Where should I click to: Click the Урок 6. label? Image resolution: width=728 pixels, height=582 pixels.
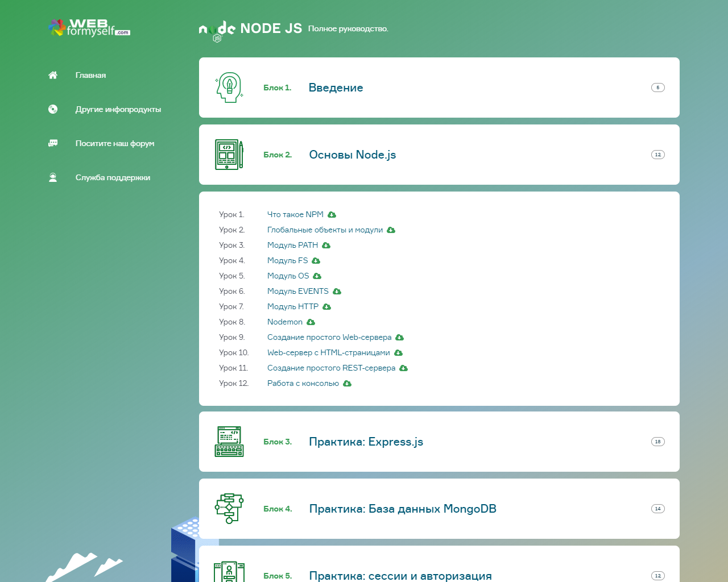pyautogui.click(x=231, y=291)
